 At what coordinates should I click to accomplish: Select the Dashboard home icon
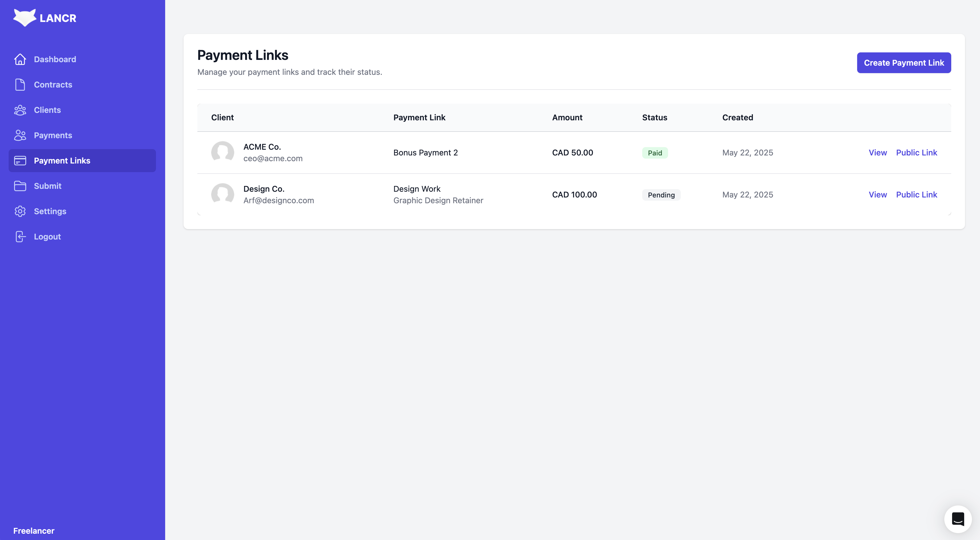(x=20, y=59)
